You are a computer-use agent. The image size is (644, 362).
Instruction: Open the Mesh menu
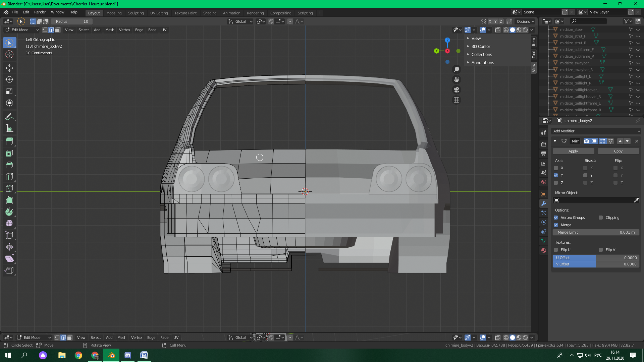[x=110, y=30]
